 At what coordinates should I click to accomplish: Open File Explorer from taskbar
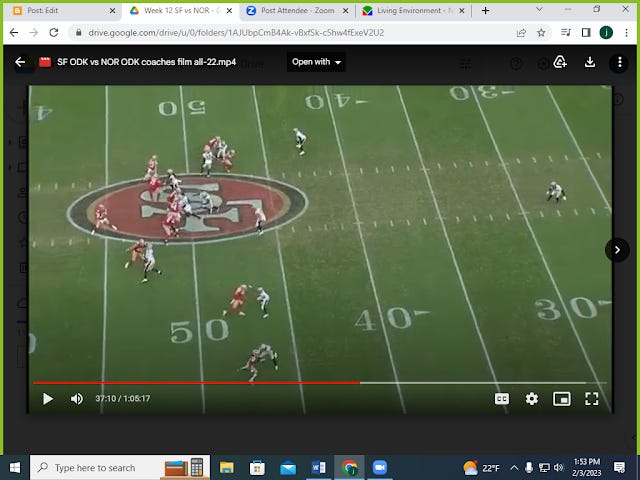tap(227, 468)
